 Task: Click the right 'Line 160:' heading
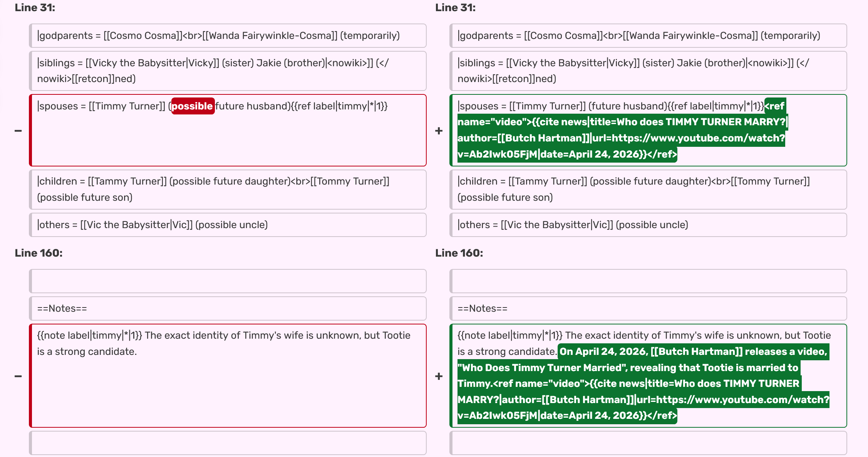click(459, 253)
